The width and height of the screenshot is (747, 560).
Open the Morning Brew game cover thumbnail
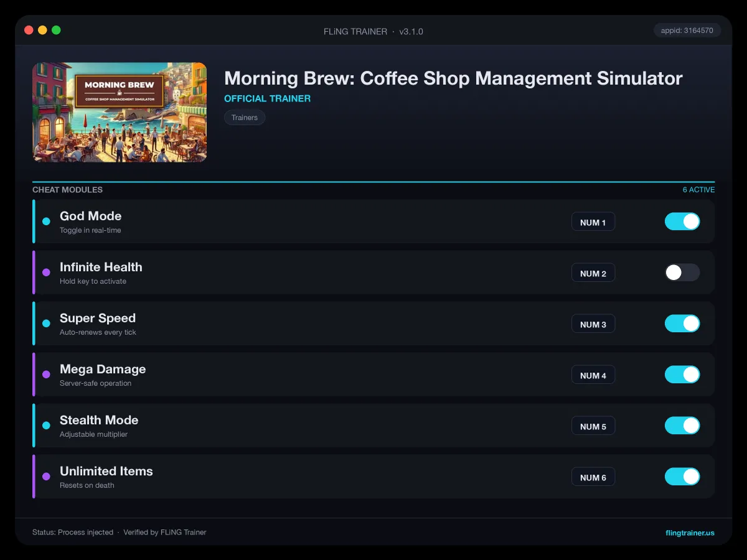(120, 112)
